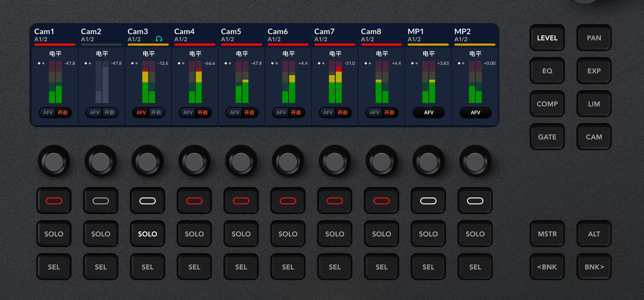The image size is (644, 300).
Task: Toggle SOLO for the Cam3 channel
Action: point(148,234)
